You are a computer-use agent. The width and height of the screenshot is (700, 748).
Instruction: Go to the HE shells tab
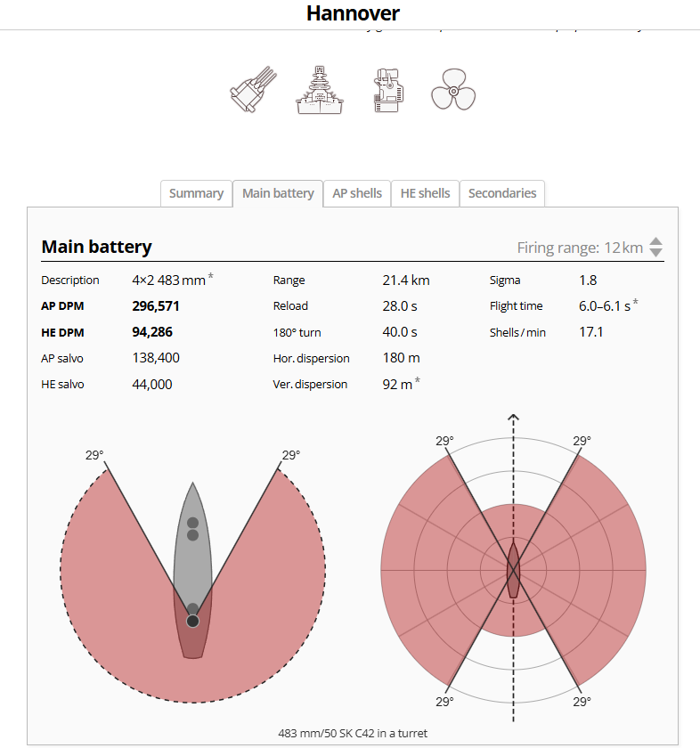tap(425, 193)
